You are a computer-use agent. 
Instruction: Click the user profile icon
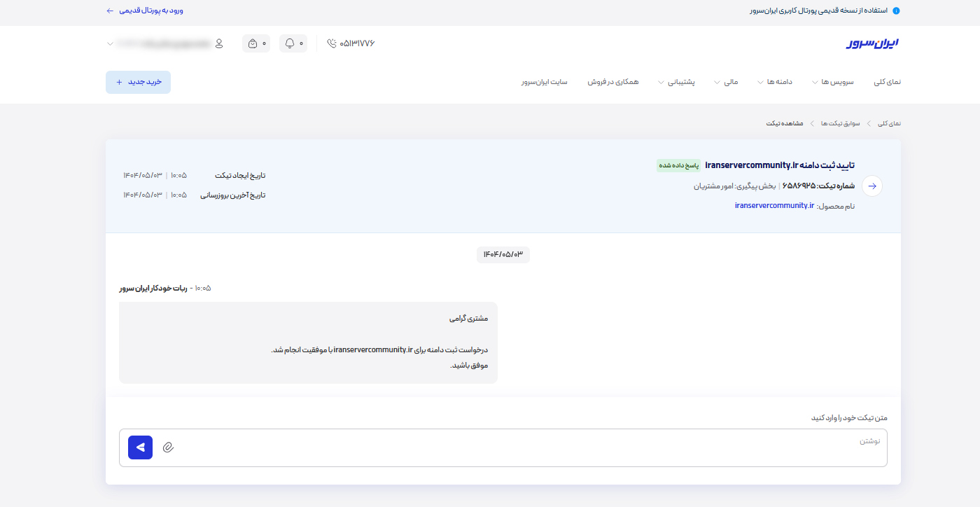click(220, 43)
